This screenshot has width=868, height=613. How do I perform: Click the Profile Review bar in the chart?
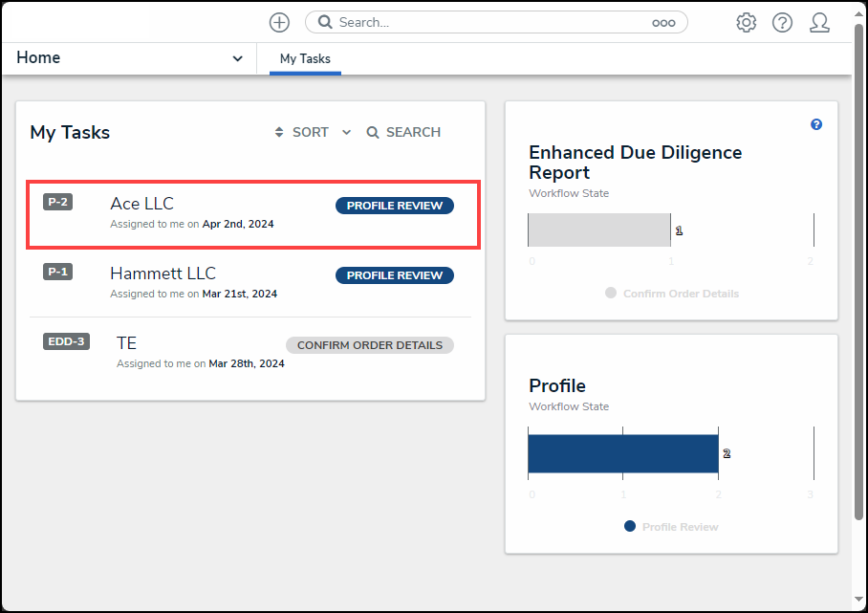coord(622,452)
